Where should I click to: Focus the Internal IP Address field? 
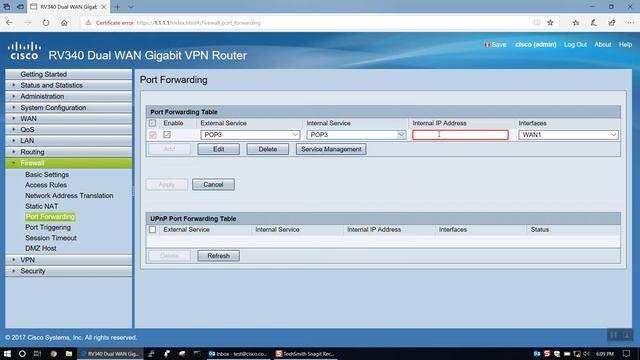(x=460, y=135)
